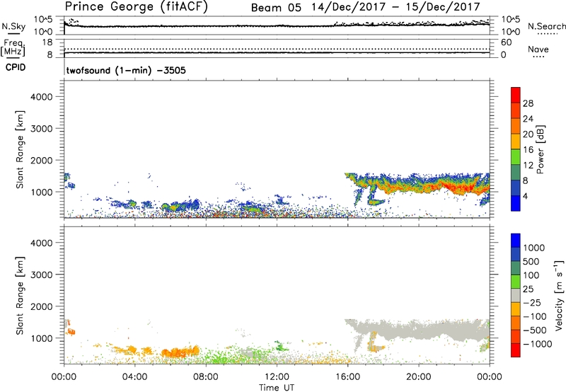Pick the gray Velocity segment between 25 and -25
The width and height of the screenshot is (566, 392).
pyautogui.click(x=516, y=295)
